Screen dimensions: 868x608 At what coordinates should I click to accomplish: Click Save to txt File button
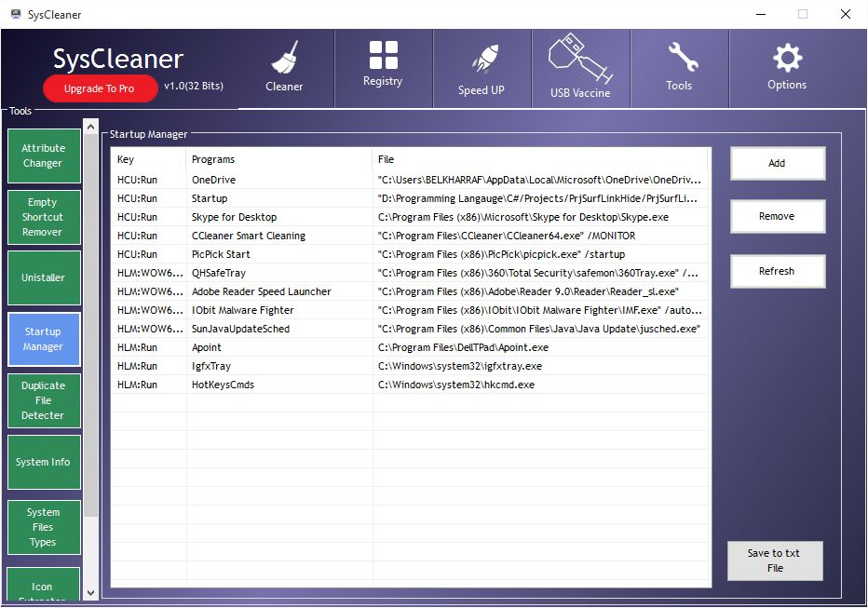[x=775, y=561]
